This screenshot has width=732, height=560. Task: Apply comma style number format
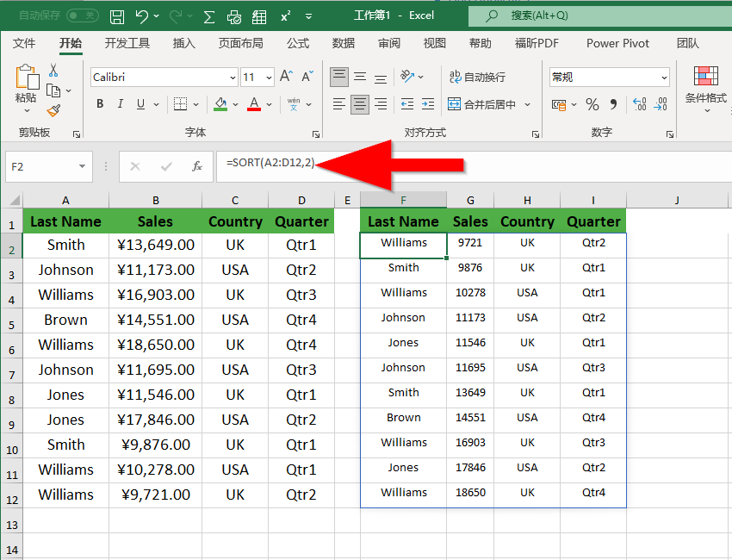pos(613,104)
